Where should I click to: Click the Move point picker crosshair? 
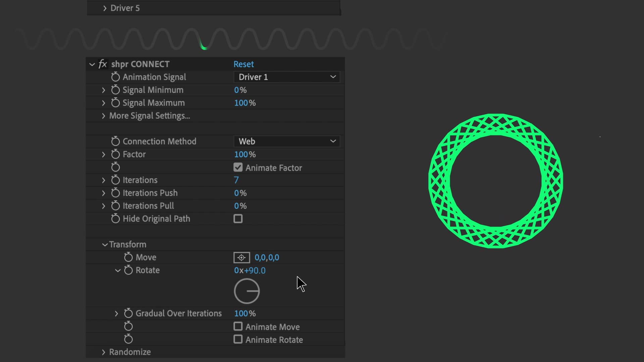[x=241, y=257]
